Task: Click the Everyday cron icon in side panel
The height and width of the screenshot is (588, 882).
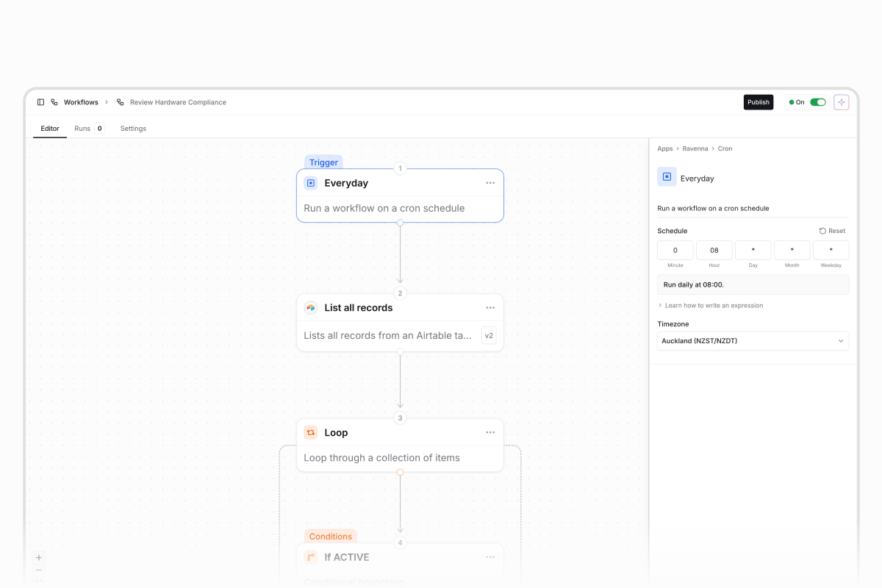Action: pyautogui.click(x=667, y=176)
